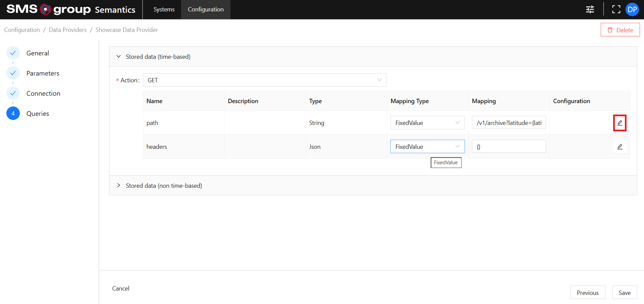Go to the Queries step
Image resolution: width=644 pixels, height=304 pixels.
click(x=38, y=114)
